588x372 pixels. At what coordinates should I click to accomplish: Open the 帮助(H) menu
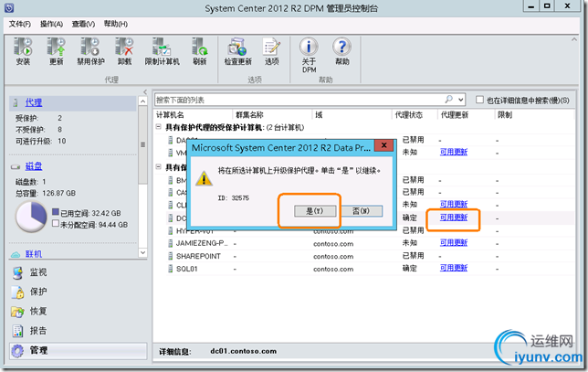pos(115,24)
